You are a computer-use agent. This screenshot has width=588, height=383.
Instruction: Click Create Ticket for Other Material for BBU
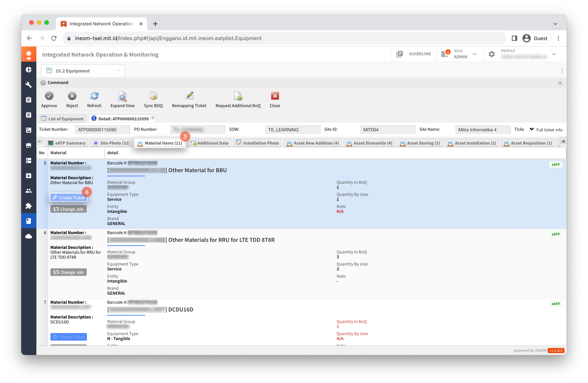click(x=68, y=197)
